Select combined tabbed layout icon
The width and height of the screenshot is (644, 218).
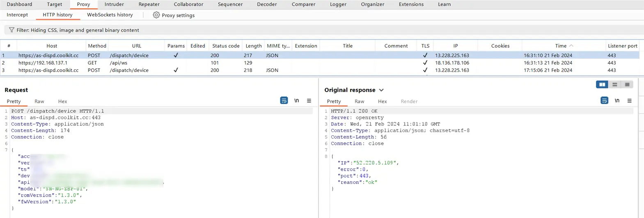[627, 84]
